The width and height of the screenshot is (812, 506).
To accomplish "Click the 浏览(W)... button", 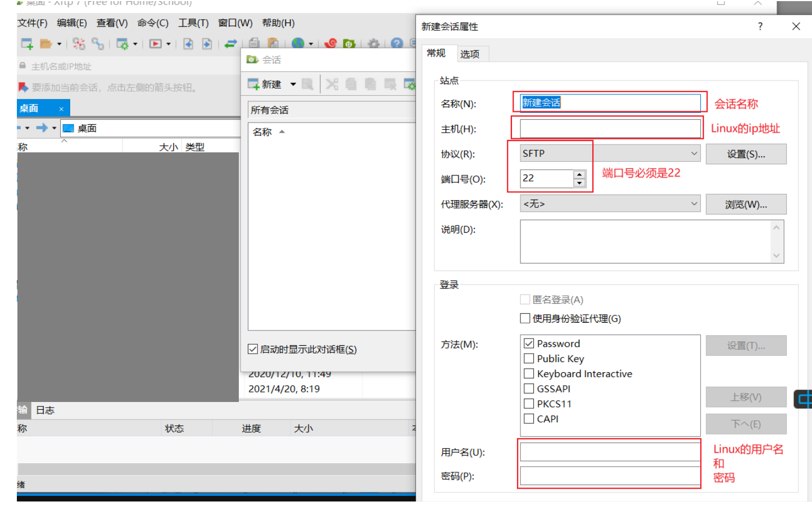I will click(x=746, y=204).
